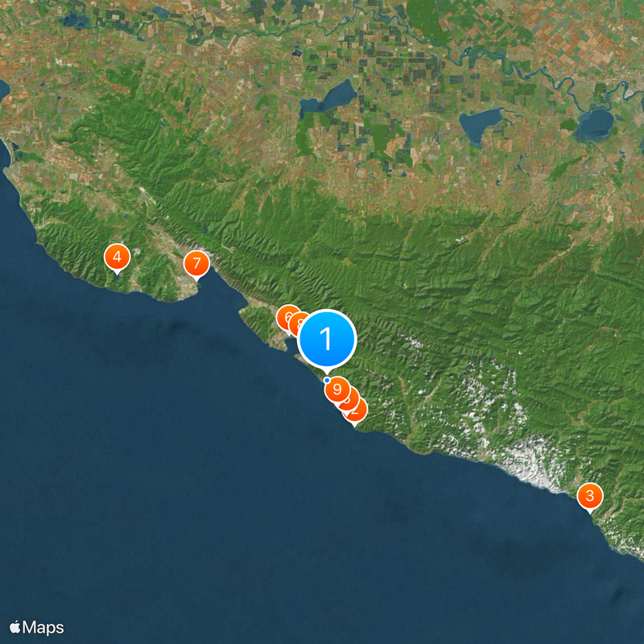This screenshot has height=644, width=644.
Task: Select orange map pin number 4
Action: 117,258
